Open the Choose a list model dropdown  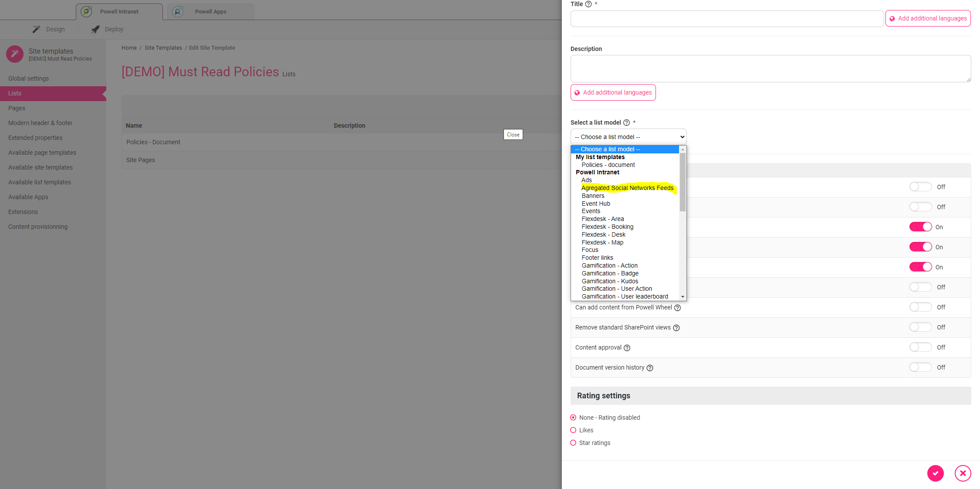(629, 137)
